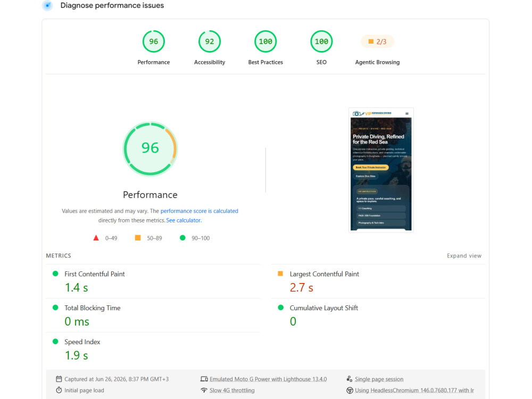Open the SEO score gauge

tap(321, 41)
